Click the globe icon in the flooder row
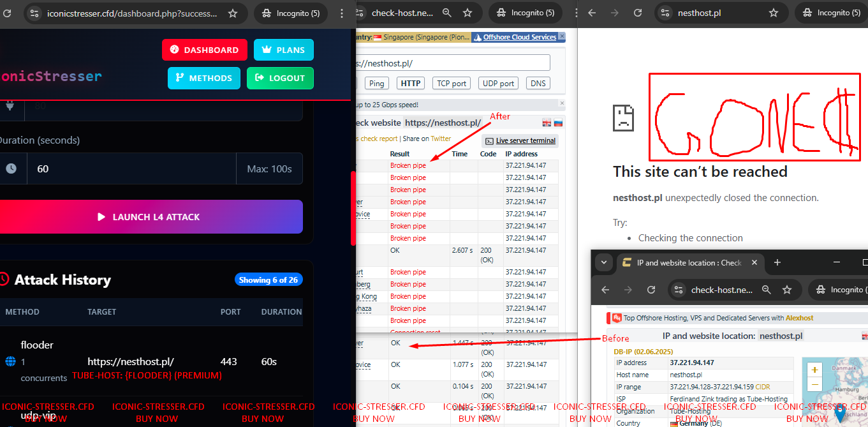Image resolution: width=868 pixels, height=427 pixels. click(10, 362)
